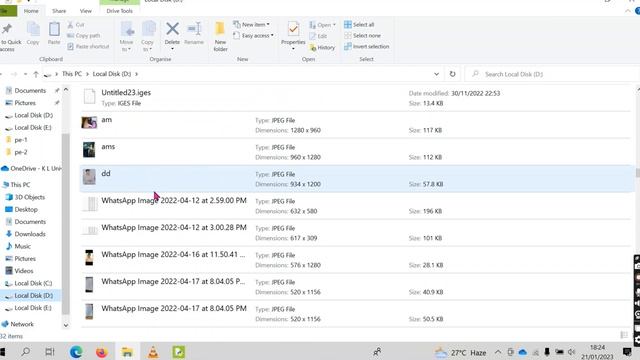Switch to the Share ribbon tab

[59, 11]
